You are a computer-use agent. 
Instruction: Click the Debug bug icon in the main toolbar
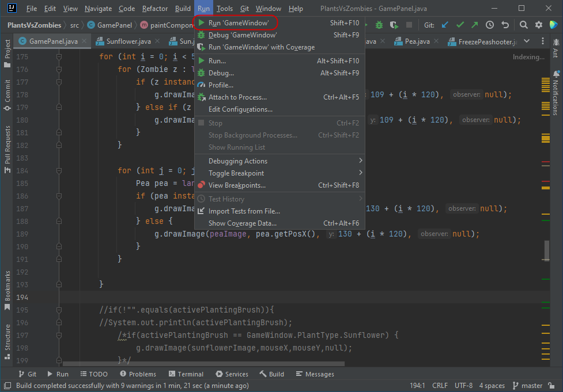click(379, 25)
